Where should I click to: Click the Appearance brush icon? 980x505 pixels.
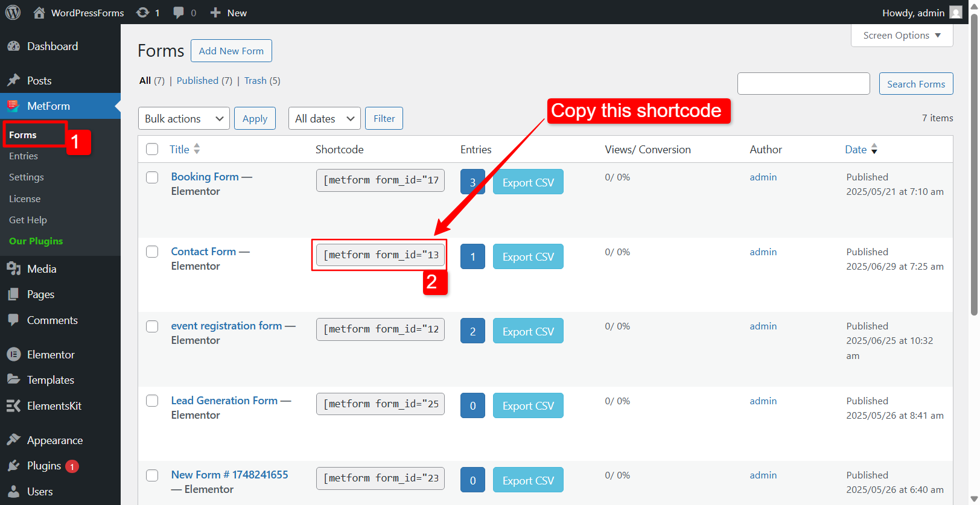[x=13, y=440]
